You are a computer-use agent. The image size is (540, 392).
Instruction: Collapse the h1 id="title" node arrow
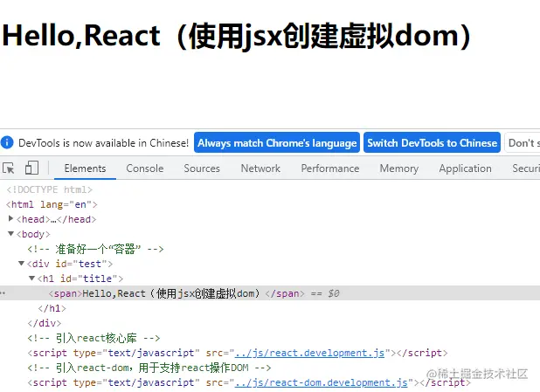click(31, 279)
